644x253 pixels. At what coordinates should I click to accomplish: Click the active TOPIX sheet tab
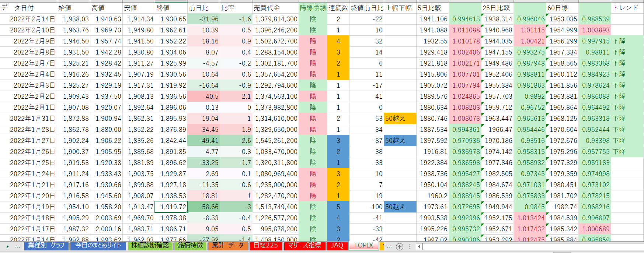click(x=363, y=245)
